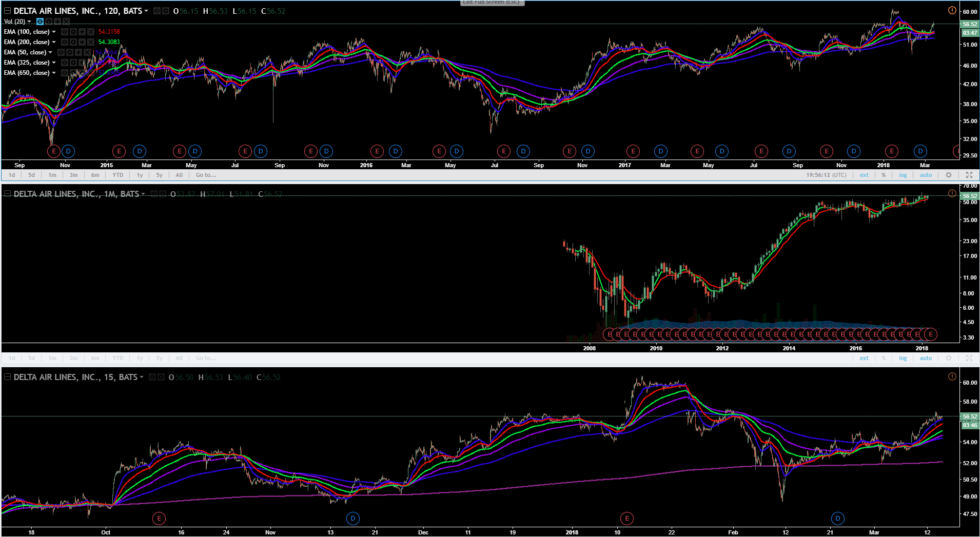Open Go to... in the middle chart toolbar
Image resolution: width=980 pixels, height=537 pixels.
206,358
